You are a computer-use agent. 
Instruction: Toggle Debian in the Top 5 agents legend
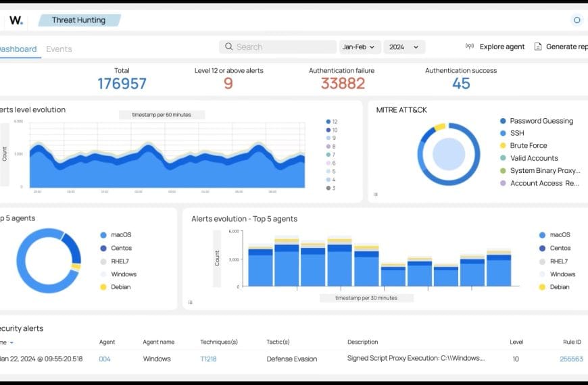116,287
